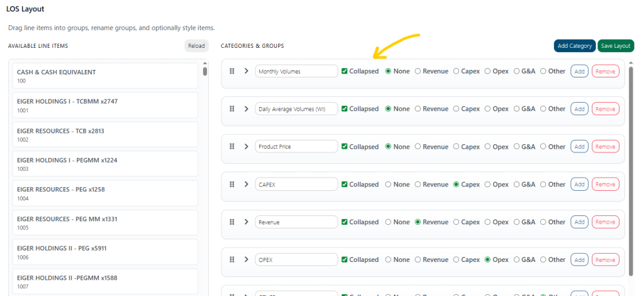Remove the Revenue group
The image size is (644, 296).
point(605,222)
